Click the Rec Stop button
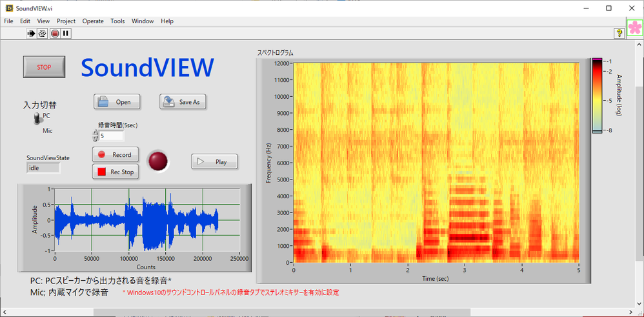644x317 pixels. [x=116, y=172]
